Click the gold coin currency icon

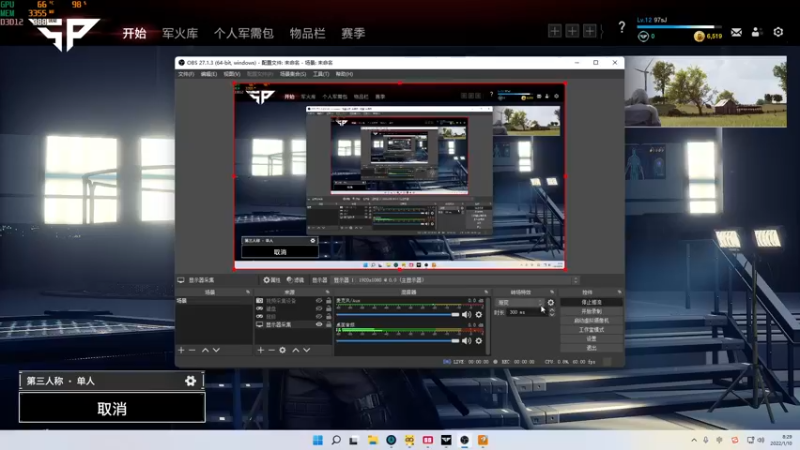coord(699,36)
